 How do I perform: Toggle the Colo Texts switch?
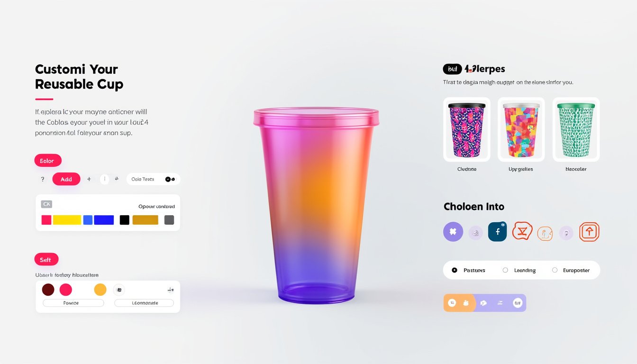(x=170, y=179)
